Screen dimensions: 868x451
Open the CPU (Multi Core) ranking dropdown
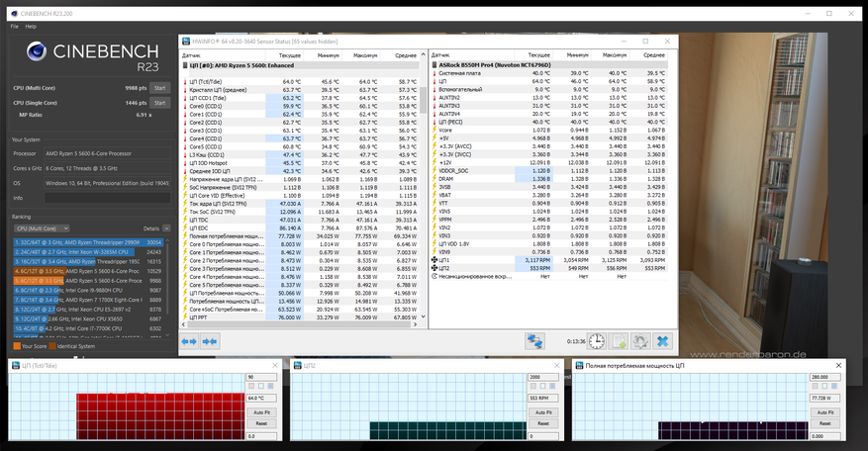click(x=41, y=228)
